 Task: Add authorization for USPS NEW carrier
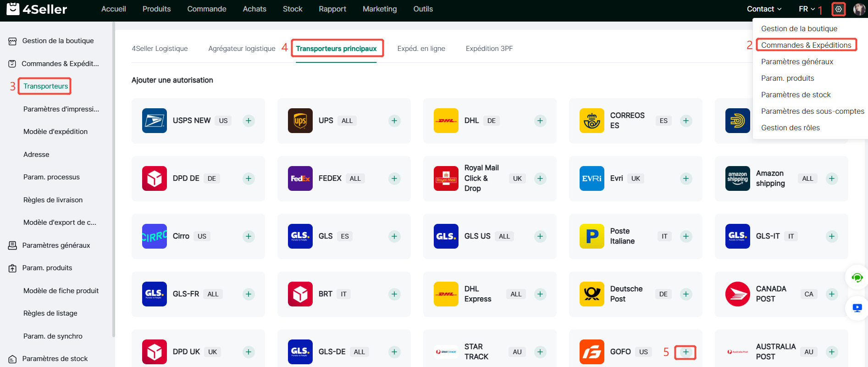coord(249,121)
